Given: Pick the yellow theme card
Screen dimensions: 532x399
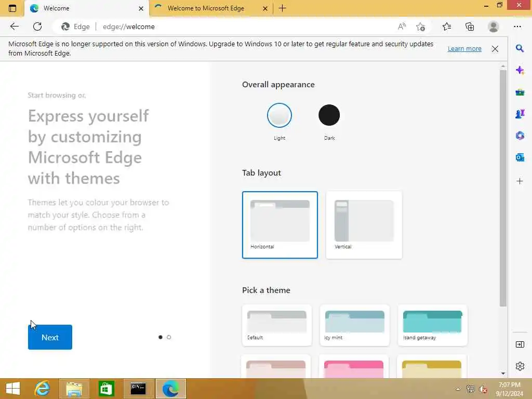Looking at the screenshot, I should pyautogui.click(x=432, y=367).
